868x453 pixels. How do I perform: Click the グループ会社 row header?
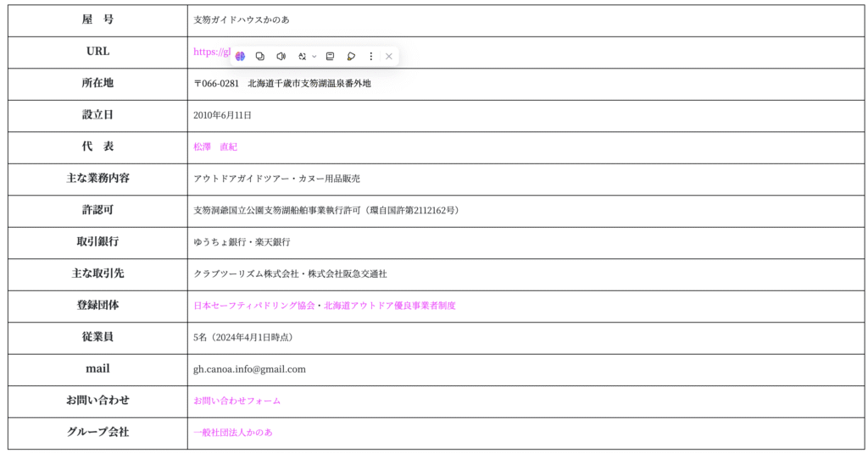98,432
